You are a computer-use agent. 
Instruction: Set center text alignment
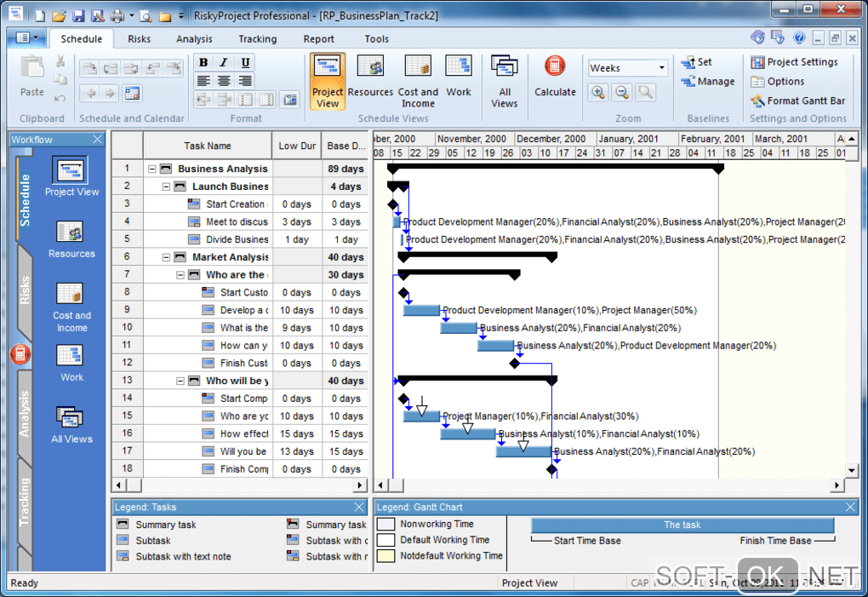[224, 81]
